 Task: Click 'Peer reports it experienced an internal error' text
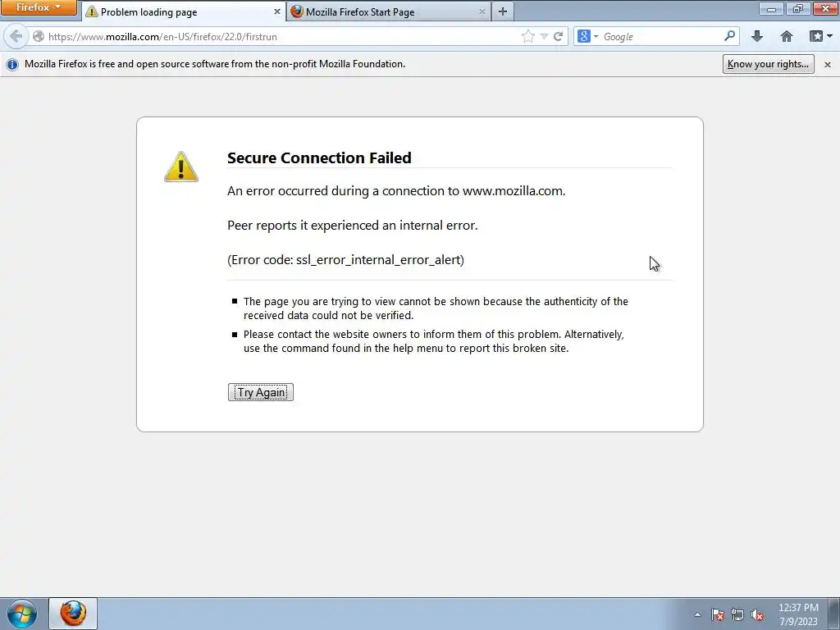(353, 225)
